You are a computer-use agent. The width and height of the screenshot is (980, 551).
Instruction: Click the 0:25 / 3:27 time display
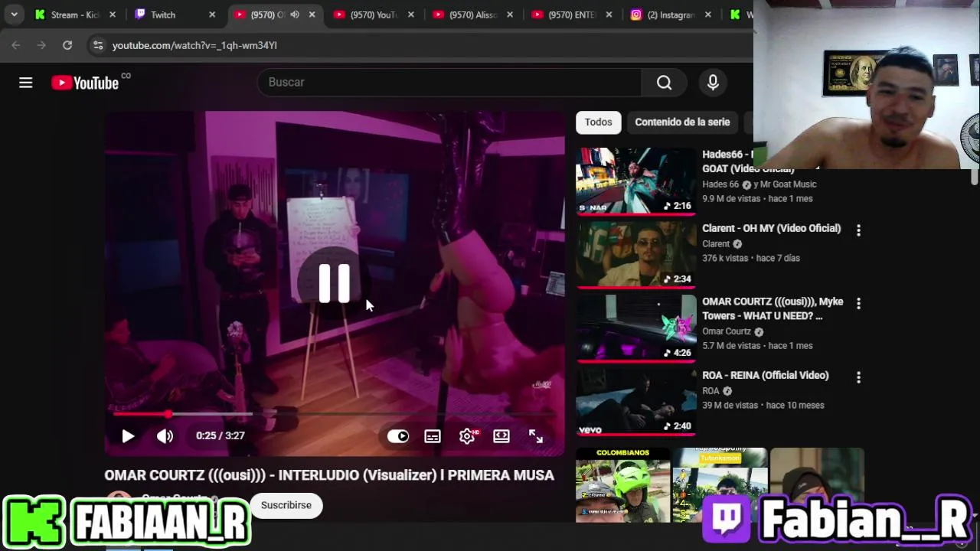tap(220, 436)
